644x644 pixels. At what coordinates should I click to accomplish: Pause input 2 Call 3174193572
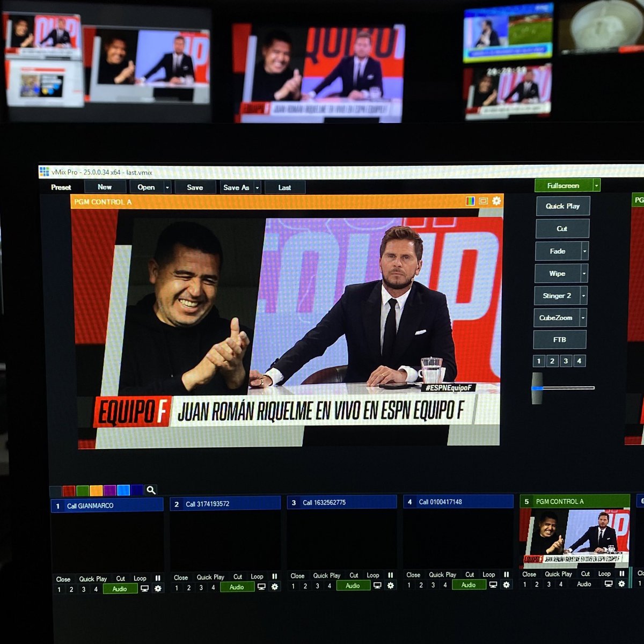tap(275, 576)
